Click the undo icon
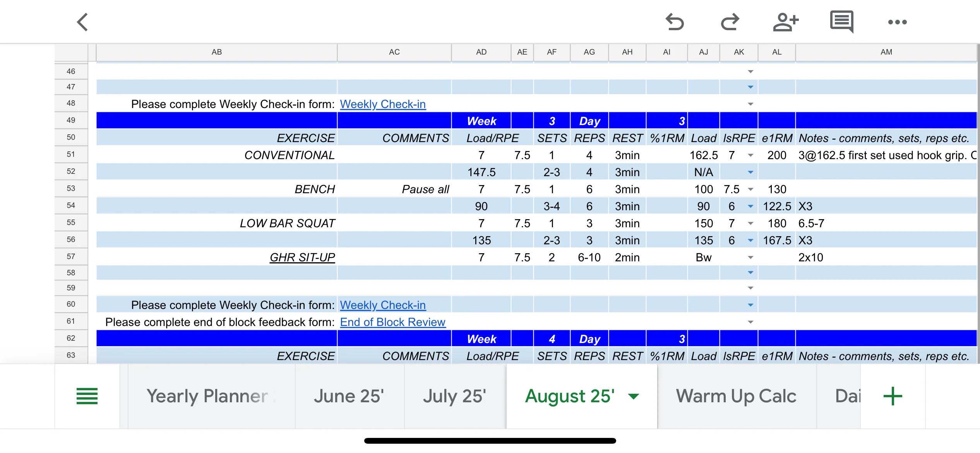Image resolution: width=980 pixels, height=453 pixels. (x=675, y=22)
